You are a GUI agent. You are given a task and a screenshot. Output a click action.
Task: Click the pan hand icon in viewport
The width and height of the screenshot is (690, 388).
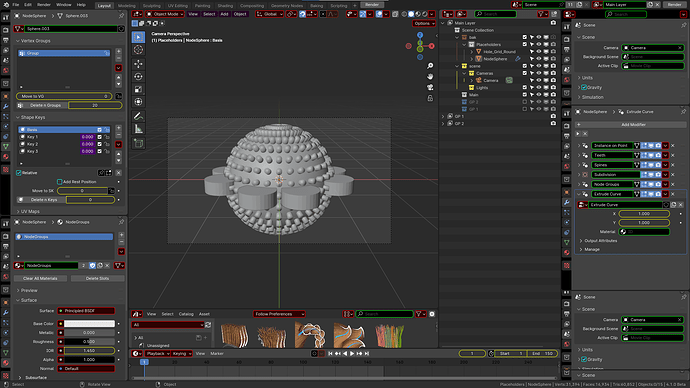coord(430,77)
